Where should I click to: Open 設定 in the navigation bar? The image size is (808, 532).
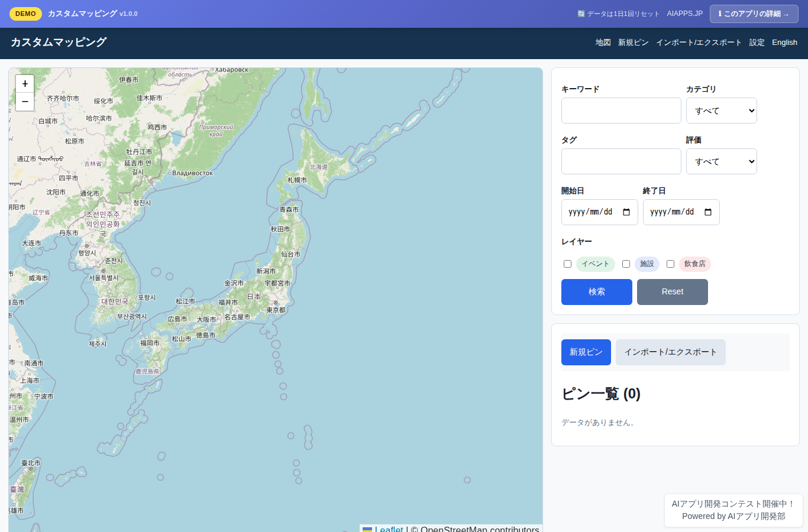point(757,43)
